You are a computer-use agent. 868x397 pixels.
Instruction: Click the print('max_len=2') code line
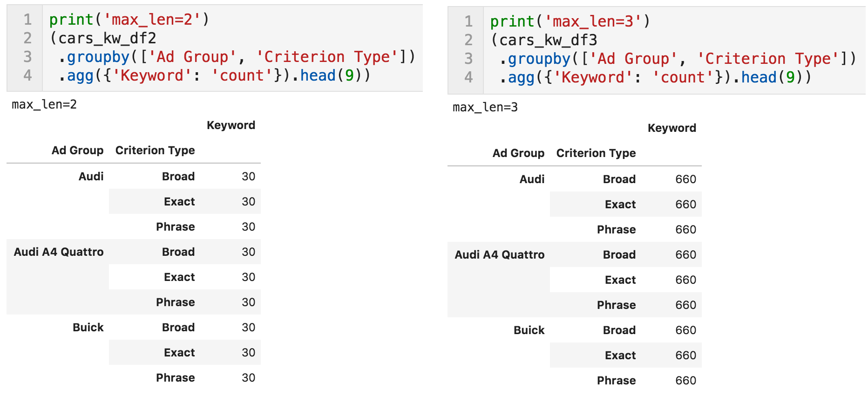(129, 20)
